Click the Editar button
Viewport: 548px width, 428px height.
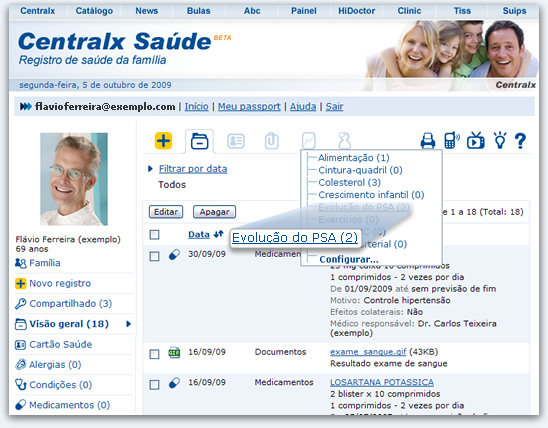pyautogui.click(x=166, y=212)
